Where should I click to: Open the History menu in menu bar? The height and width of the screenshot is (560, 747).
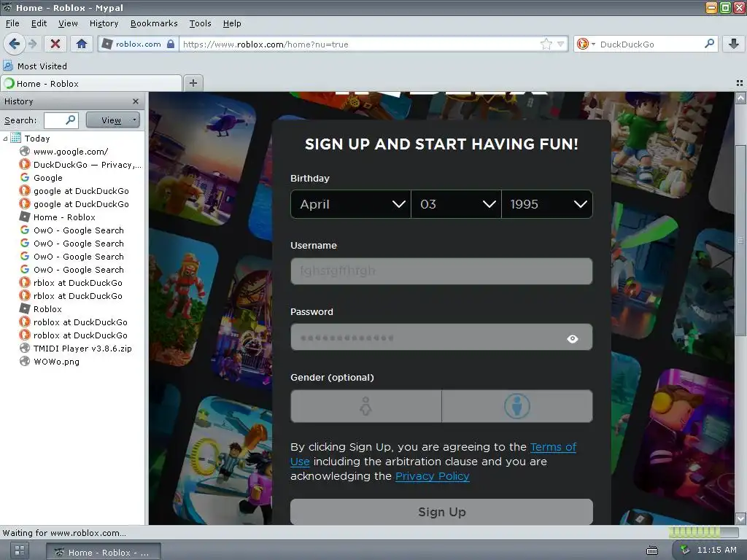(x=104, y=23)
